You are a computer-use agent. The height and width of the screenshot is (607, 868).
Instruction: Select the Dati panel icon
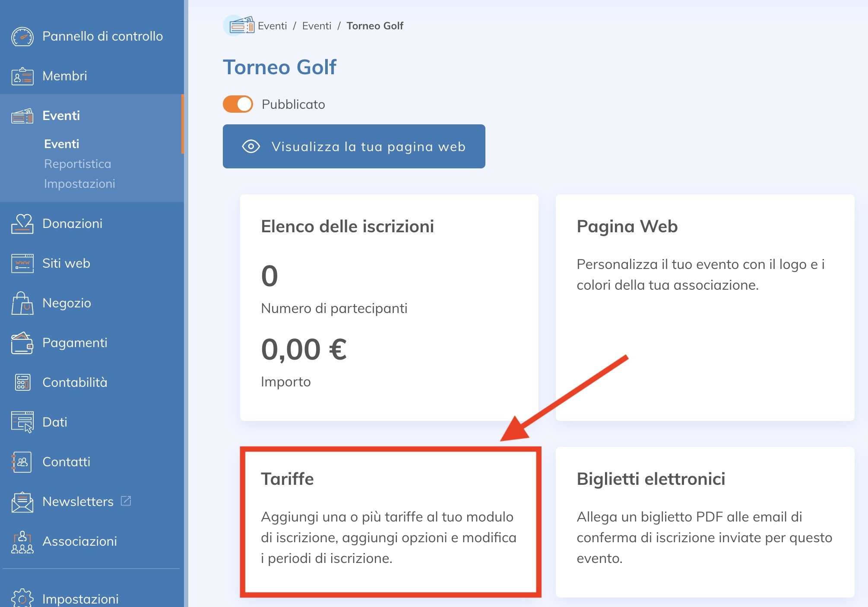tap(22, 422)
